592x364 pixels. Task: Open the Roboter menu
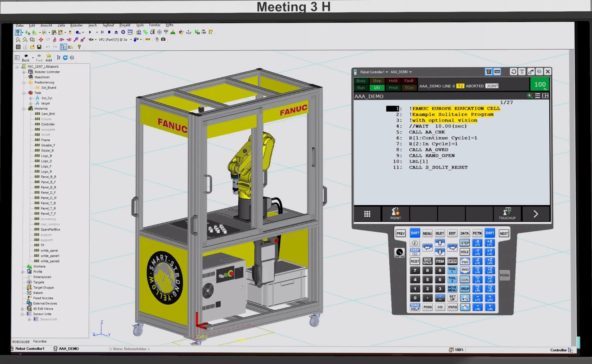76,25
